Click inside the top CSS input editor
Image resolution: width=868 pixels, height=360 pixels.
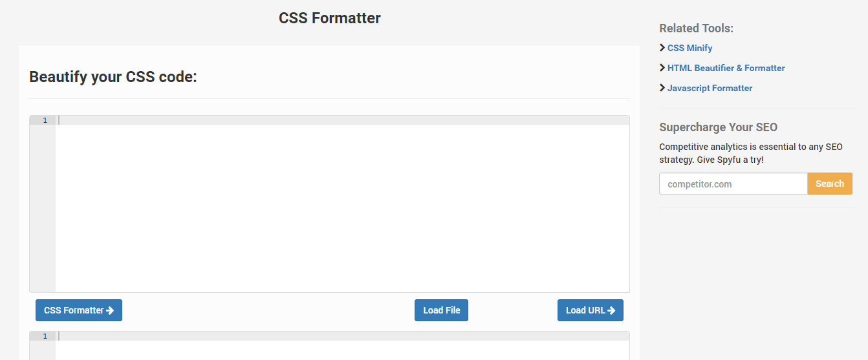[x=342, y=204]
